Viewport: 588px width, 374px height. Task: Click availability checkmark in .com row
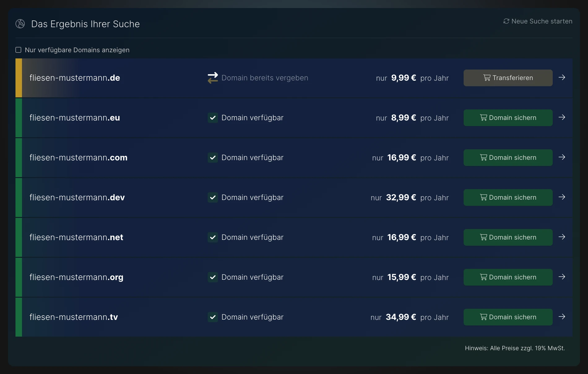point(213,158)
